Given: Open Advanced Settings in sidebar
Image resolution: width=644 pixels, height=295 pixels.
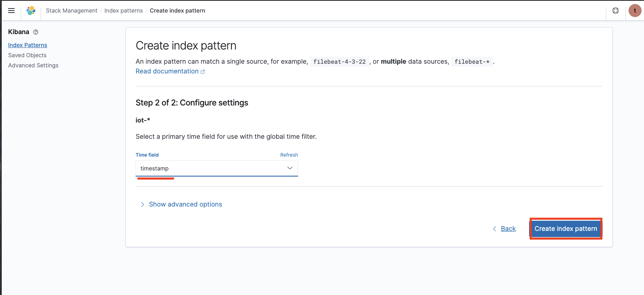Looking at the screenshot, I should pos(33,65).
